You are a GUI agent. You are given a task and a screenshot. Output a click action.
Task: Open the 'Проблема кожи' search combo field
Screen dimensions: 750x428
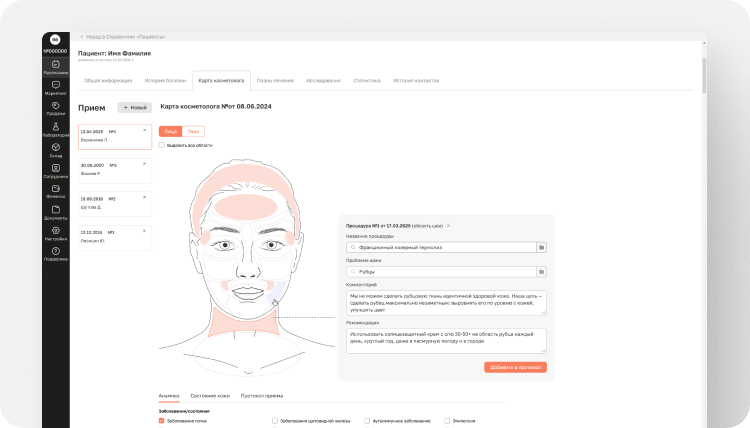click(441, 272)
